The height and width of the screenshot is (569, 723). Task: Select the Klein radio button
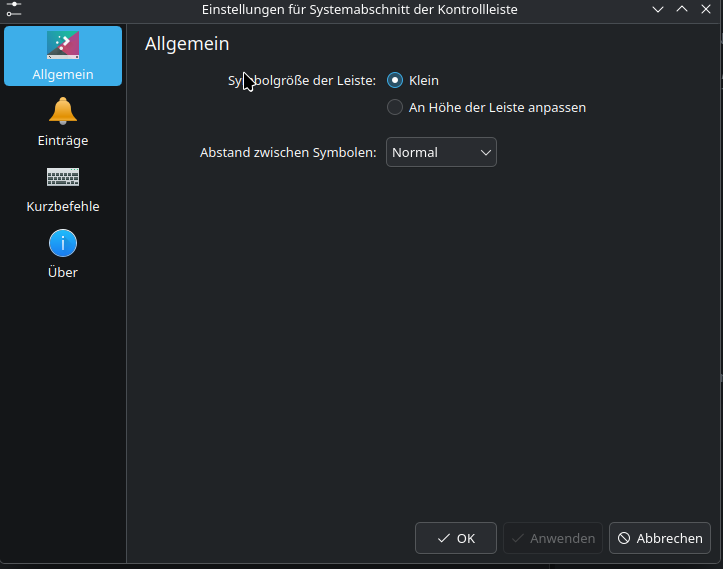pos(395,80)
